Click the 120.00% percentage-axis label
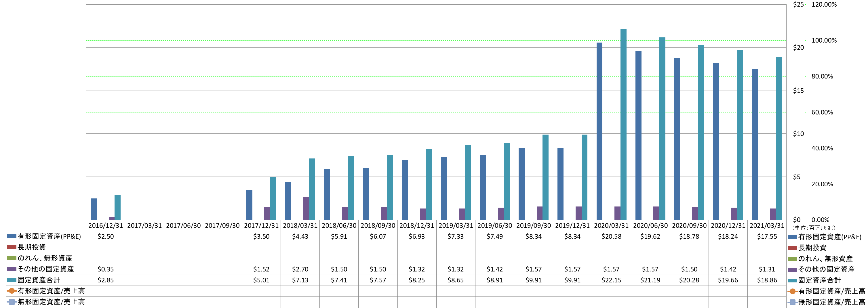The image size is (868, 308). tap(824, 4)
